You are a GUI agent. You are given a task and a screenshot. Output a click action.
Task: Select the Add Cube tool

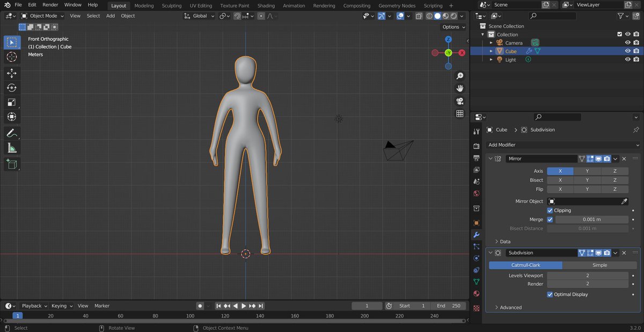[12, 164]
